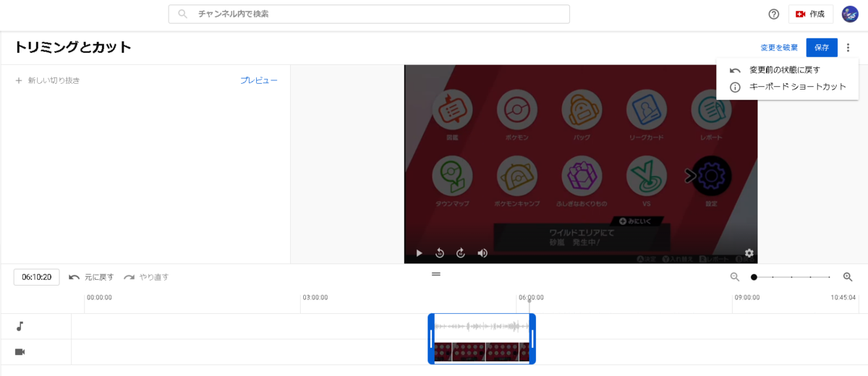Zoom out the timeline

pyautogui.click(x=735, y=277)
